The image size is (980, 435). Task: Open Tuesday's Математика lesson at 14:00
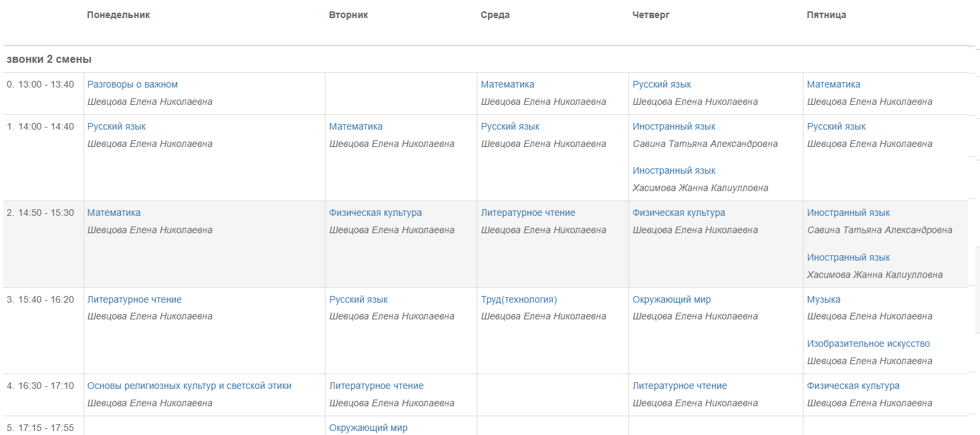356,126
